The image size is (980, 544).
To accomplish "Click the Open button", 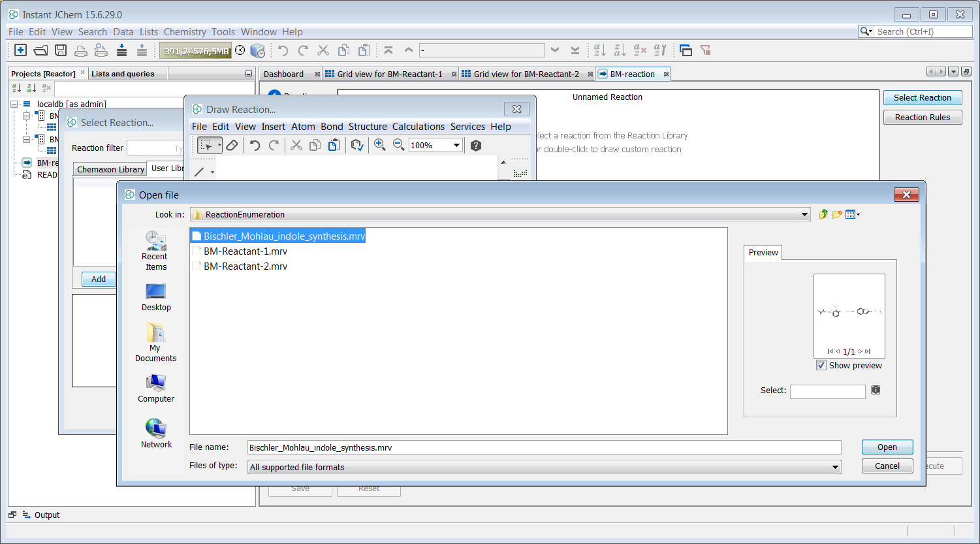I will pos(887,447).
